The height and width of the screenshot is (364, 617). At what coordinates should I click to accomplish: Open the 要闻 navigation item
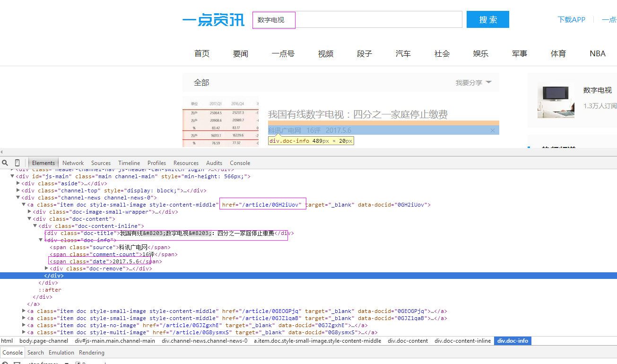coord(241,54)
